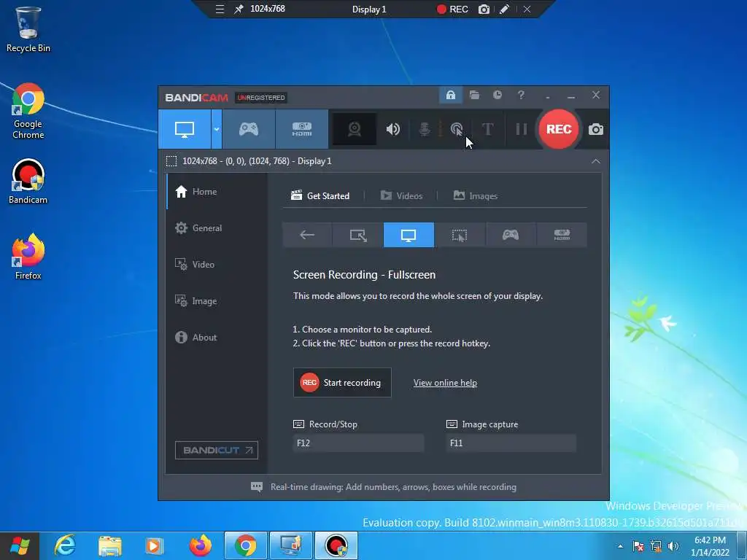The height and width of the screenshot is (560, 747).
Task: Click the big red REC button
Action: pos(558,129)
